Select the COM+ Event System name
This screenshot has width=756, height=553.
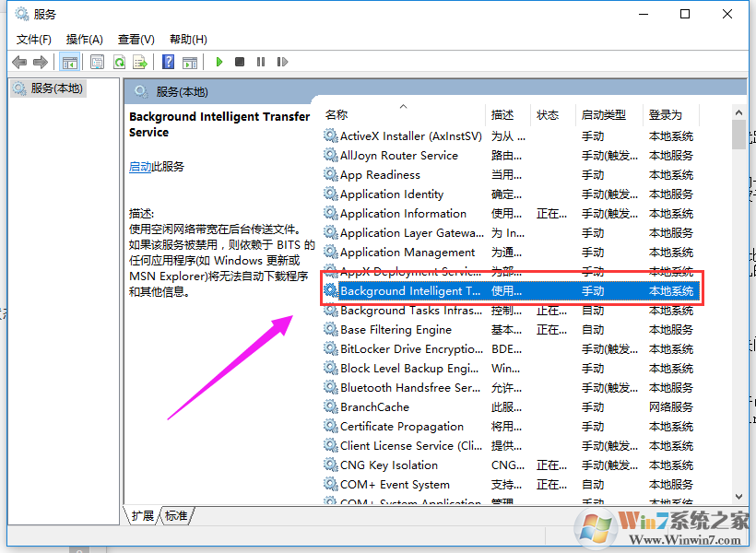point(395,484)
